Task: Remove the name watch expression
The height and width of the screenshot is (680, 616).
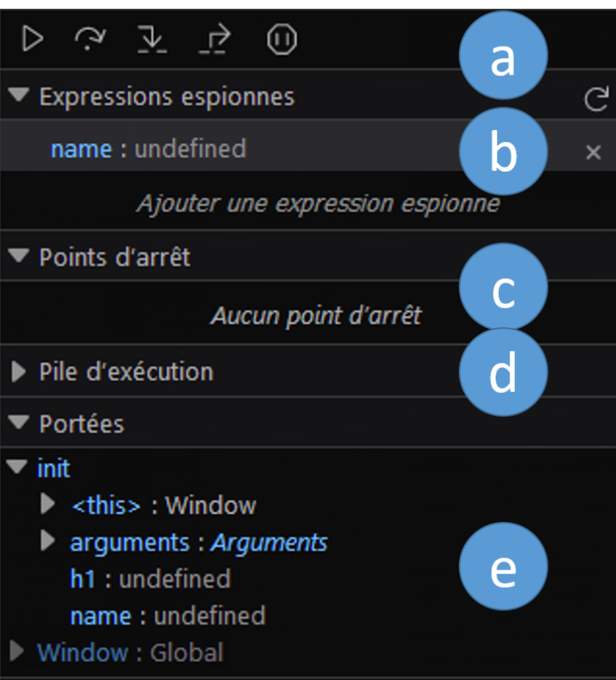Action: 593,152
